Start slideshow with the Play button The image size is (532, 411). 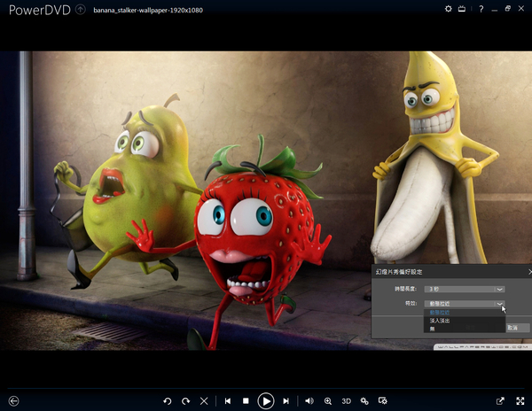[266, 401]
